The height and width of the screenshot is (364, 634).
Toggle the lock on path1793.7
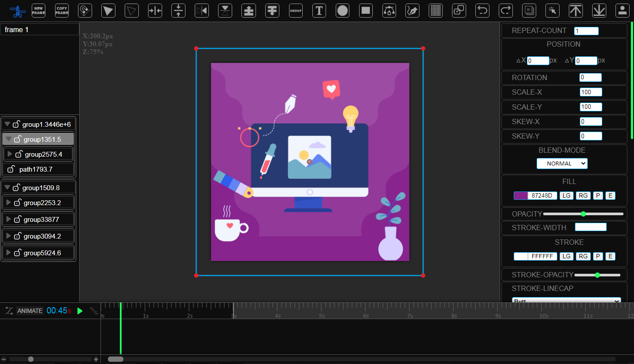pos(11,169)
